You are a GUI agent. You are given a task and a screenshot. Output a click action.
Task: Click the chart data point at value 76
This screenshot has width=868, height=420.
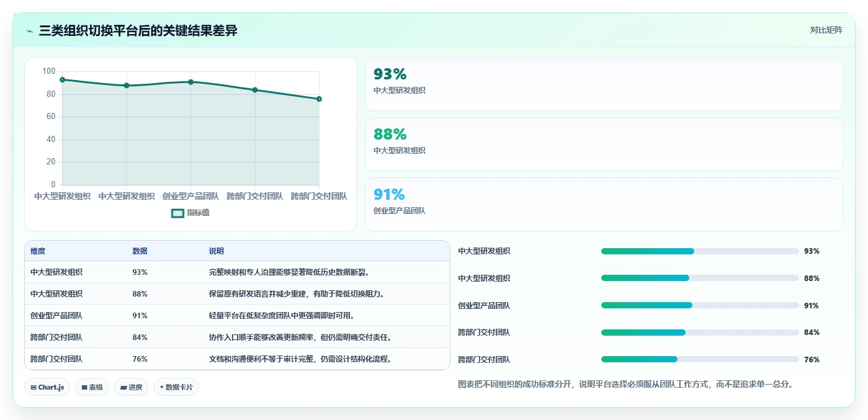click(x=319, y=99)
